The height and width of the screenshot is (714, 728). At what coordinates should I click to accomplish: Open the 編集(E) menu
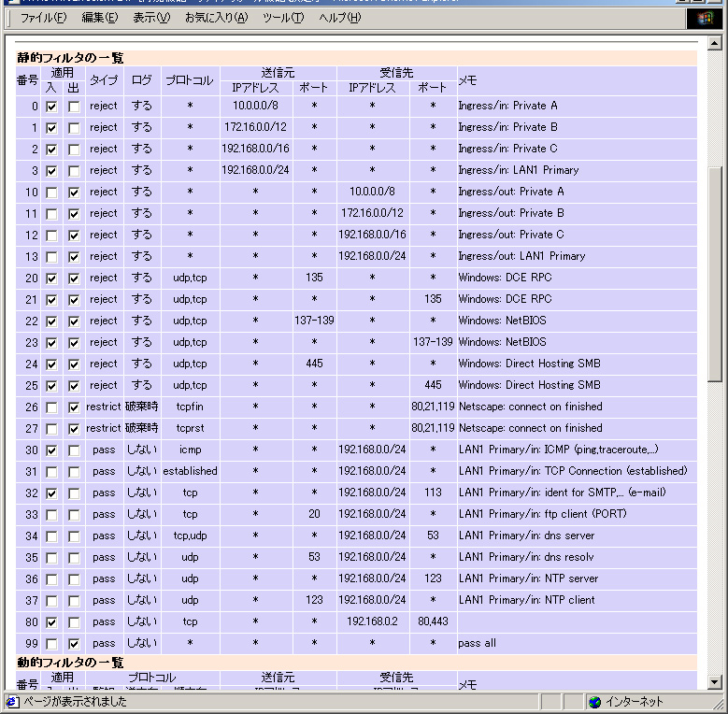coord(99,18)
